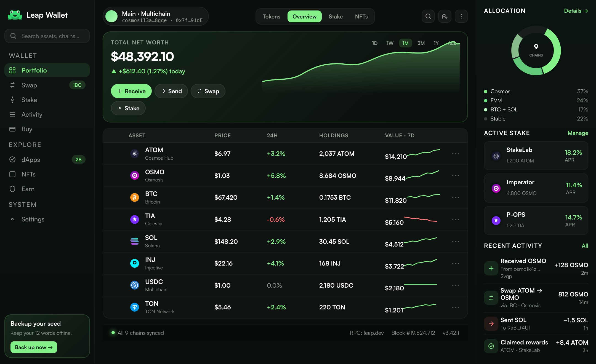596x364 pixels.
Task: Click the OSMO token icon in the asset table
Action: pyautogui.click(x=135, y=175)
